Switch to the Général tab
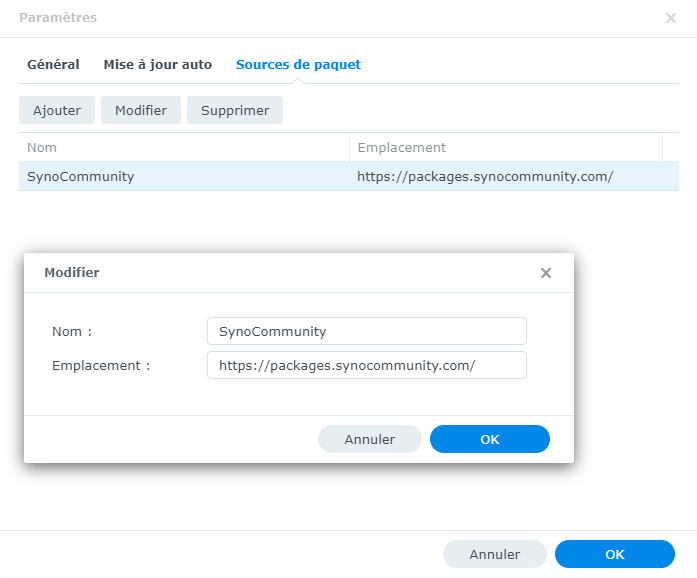 53,64
